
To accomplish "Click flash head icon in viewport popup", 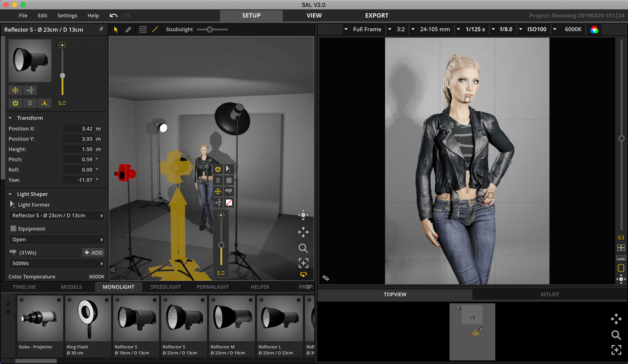I will tap(229, 191).
